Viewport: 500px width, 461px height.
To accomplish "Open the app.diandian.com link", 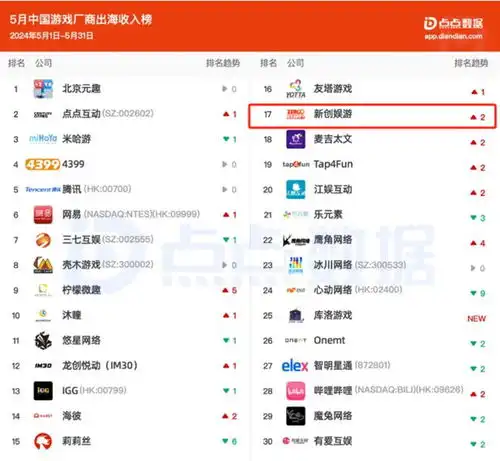I will pyautogui.click(x=453, y=36).
